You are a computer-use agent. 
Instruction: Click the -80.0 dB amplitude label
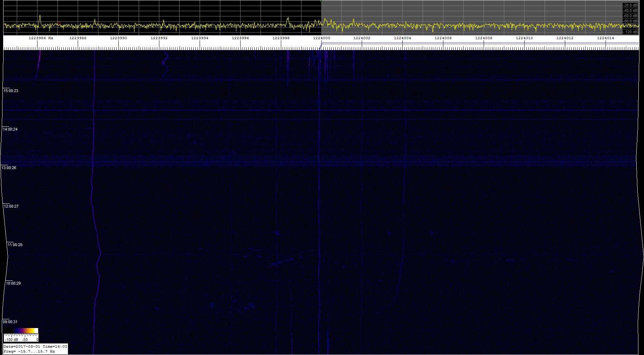[x=630, y=21]
